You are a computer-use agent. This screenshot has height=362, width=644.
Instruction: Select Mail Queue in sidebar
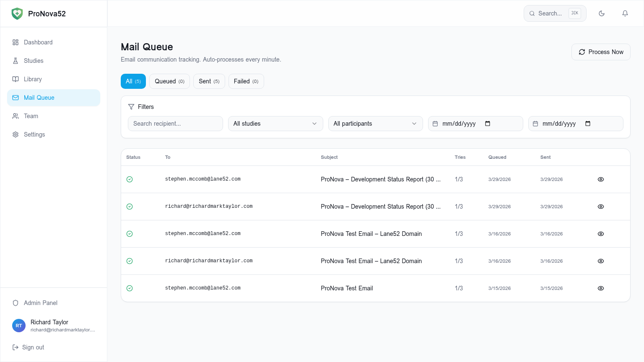(x=54, y=98)
